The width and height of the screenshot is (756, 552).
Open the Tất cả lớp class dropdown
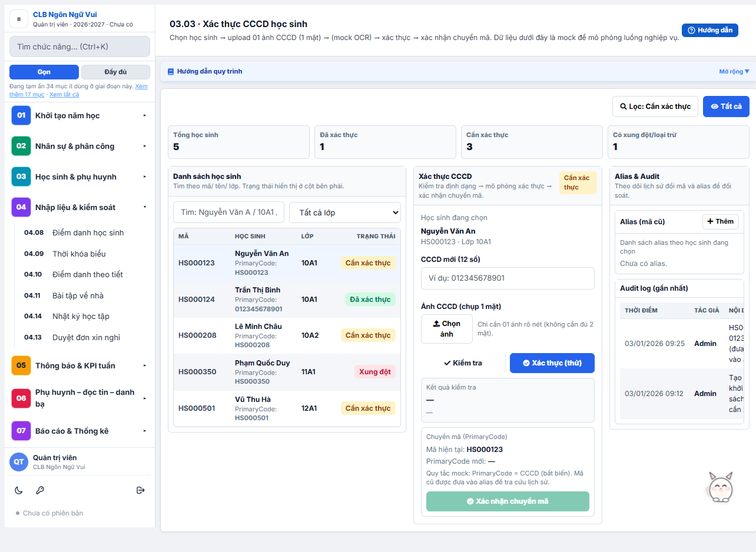pos(345,212)
